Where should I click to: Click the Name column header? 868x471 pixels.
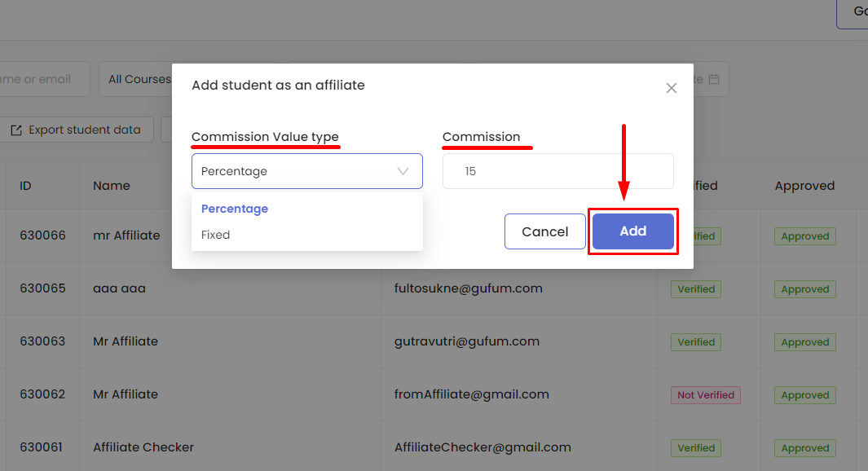(112, 186)
